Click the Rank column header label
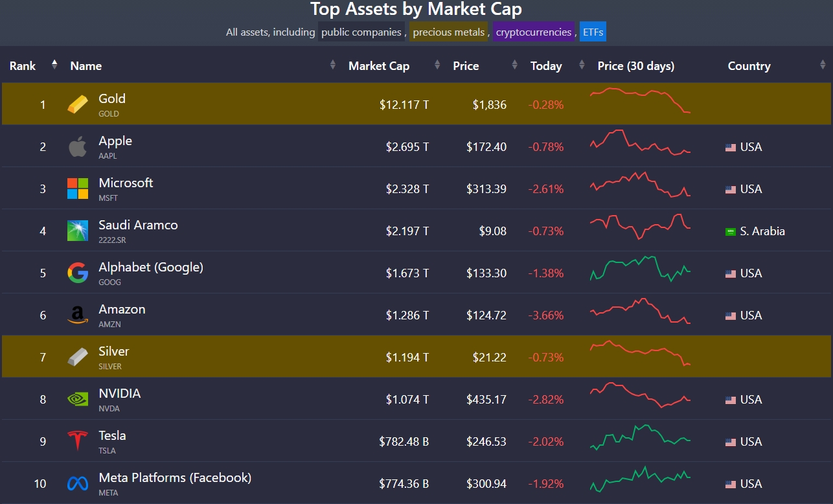This screenshot has height=504, width=833. (23, 65)
